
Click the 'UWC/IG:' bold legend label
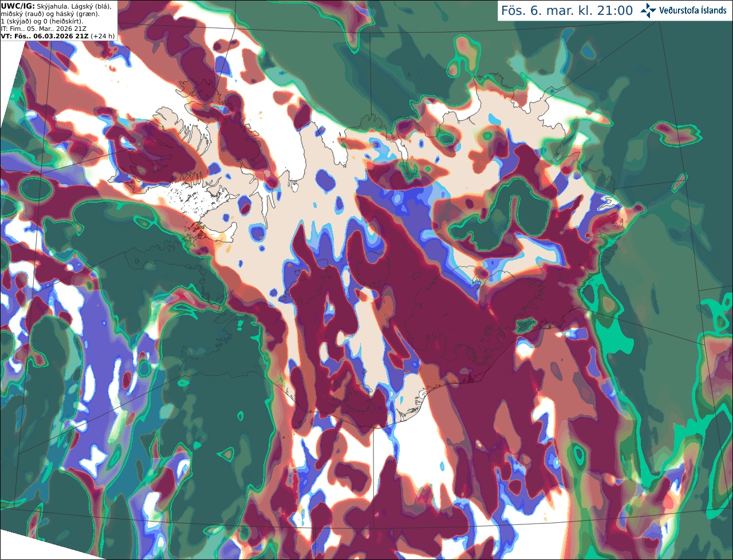[17, 6]
